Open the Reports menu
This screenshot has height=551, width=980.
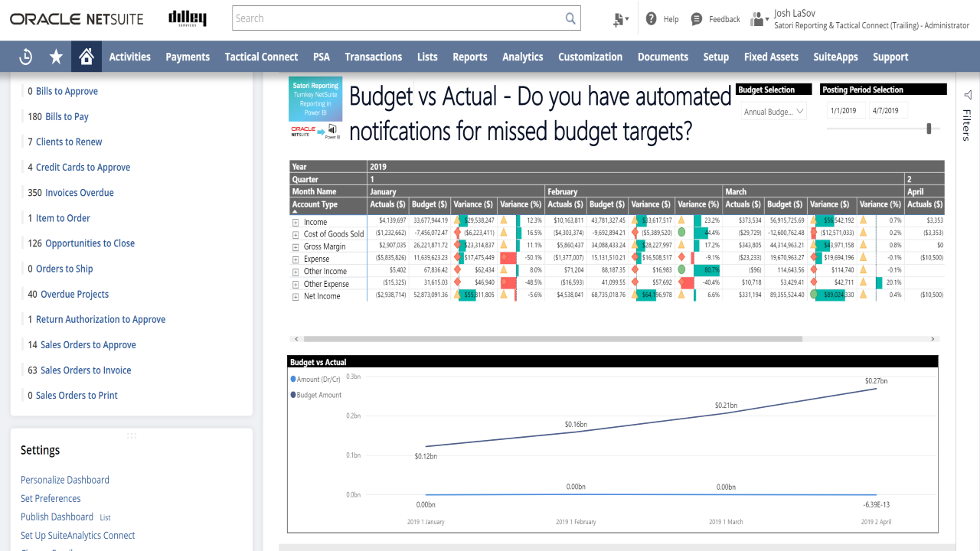tap(470, 57)
